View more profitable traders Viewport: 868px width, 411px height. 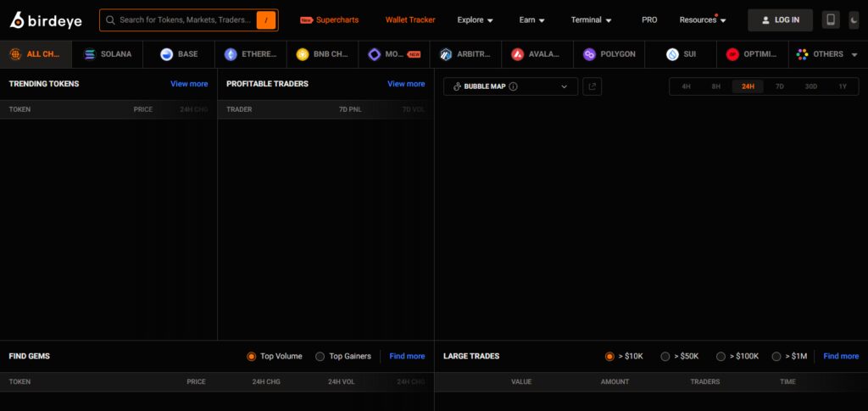click(x=406, y=84)
